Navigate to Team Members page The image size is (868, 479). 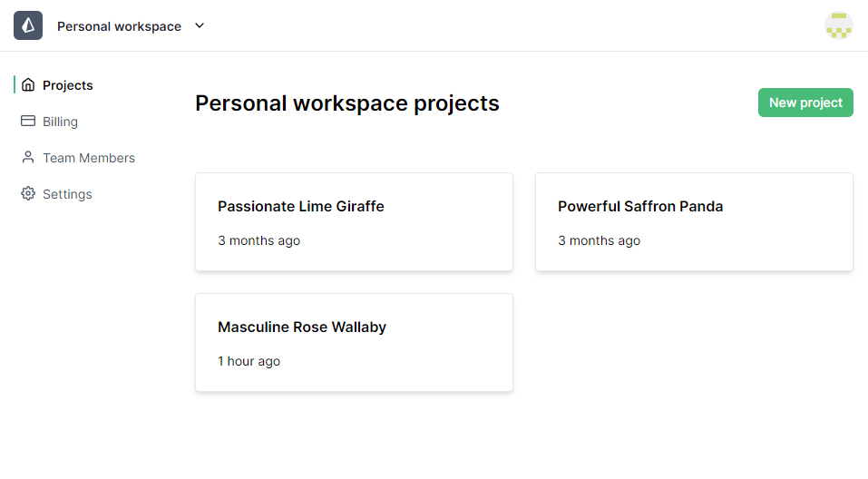click(x=89, y=158)
